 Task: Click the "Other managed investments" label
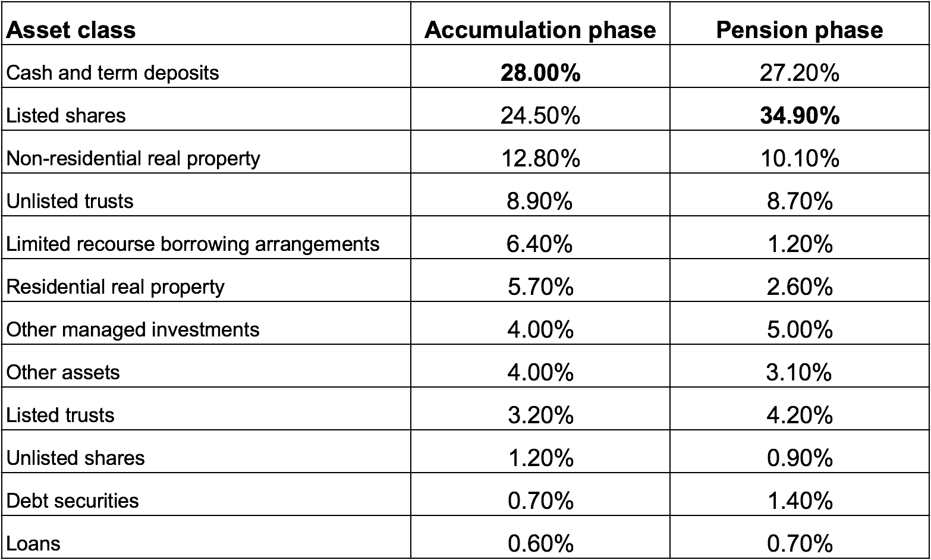[x=133, y=329]
